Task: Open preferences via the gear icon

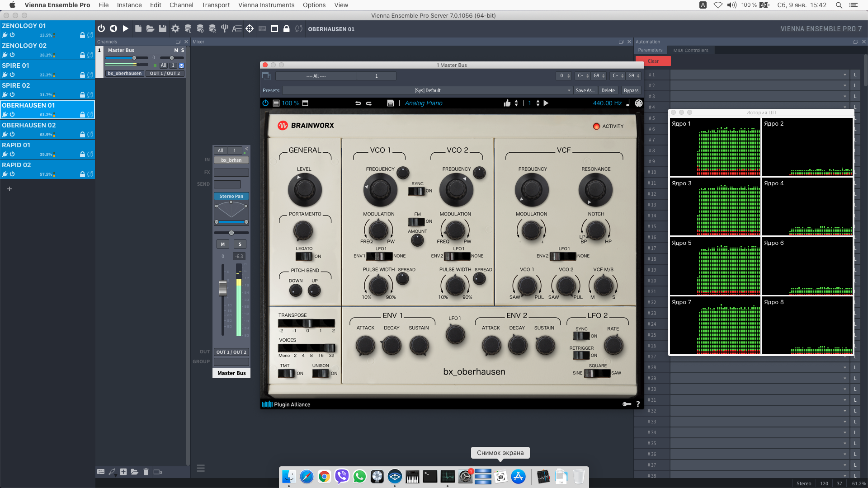Action: click(x=175, y=28)
